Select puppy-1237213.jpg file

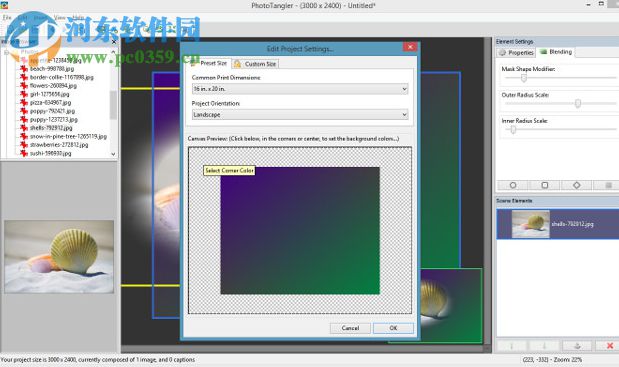coord(54,119)
